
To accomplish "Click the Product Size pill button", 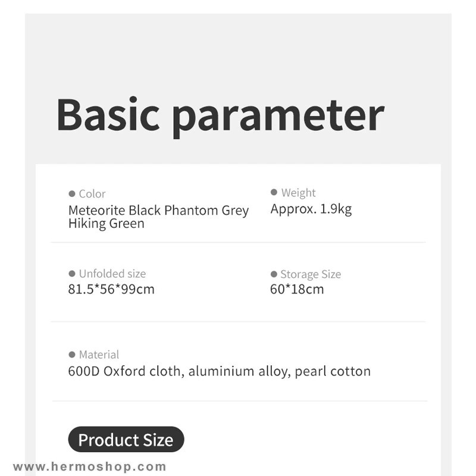I will [126, 439].
